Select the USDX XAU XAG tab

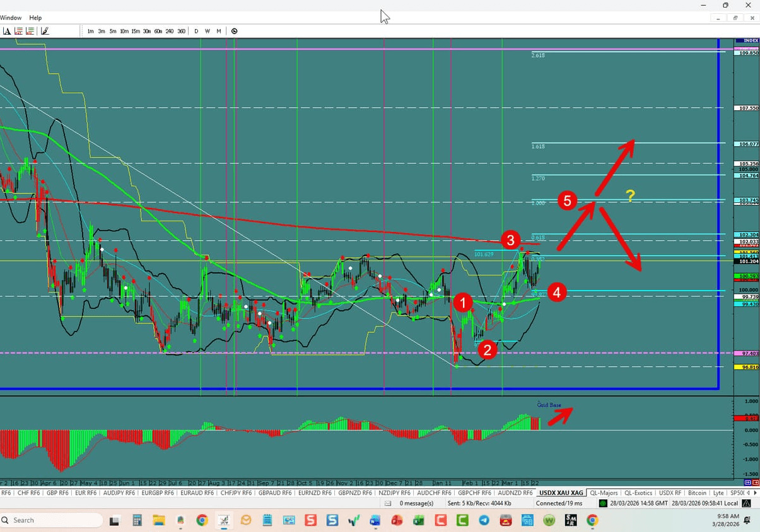pos(561,492)
